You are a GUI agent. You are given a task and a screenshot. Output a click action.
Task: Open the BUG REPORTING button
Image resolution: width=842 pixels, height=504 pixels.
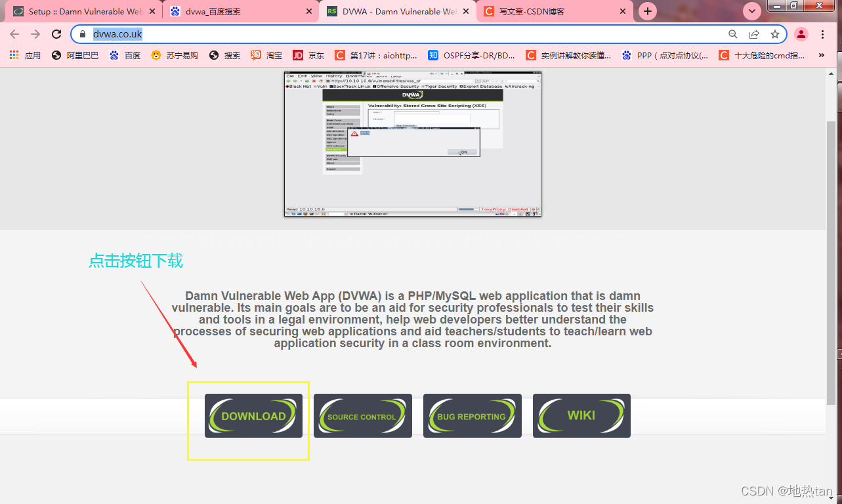click(x=473, y=415)
